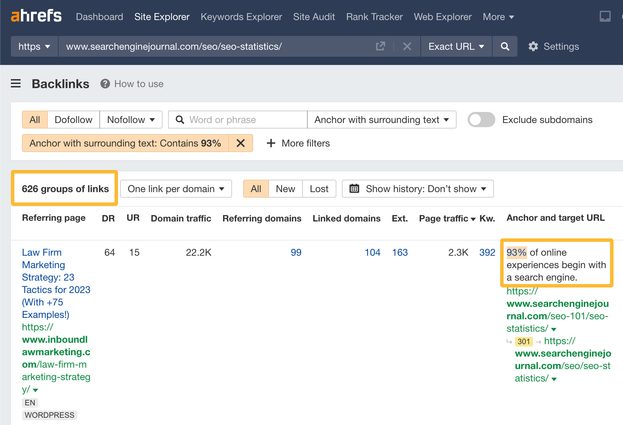The width and height of the screenshot is (623, 425).
Task: Open the inboundlawmarketing.com referring URL
Action: click(56, 358)
